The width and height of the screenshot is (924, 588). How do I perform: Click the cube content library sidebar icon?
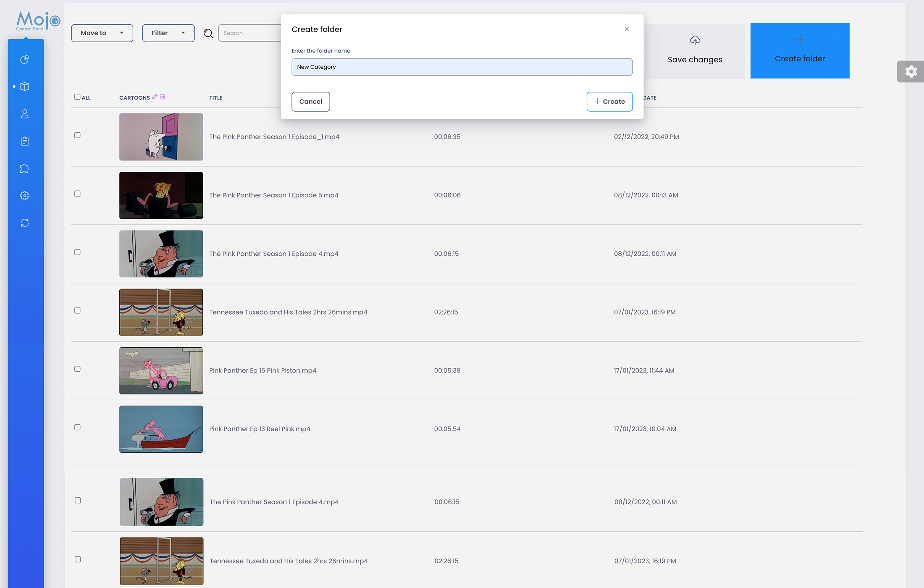pyautogui.click(x=25, y=87)
